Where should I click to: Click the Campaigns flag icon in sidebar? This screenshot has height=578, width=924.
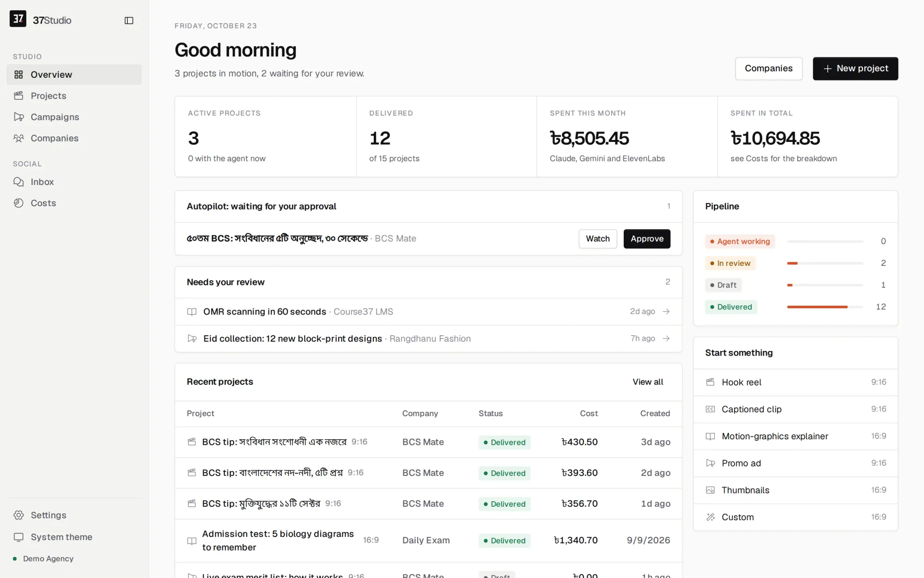[18, 117]
